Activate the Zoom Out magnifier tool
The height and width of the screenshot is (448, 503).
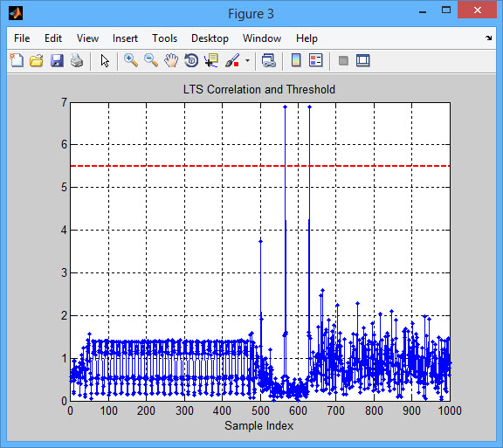[151, 60]
